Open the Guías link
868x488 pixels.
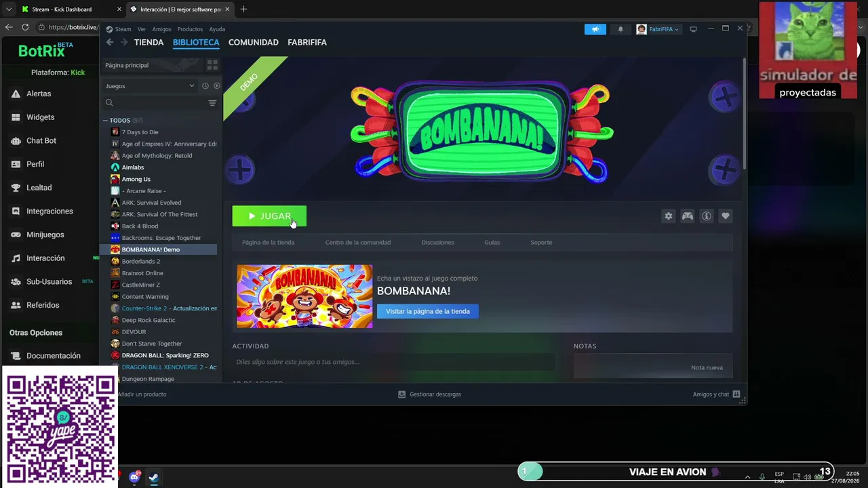(492, 243)
